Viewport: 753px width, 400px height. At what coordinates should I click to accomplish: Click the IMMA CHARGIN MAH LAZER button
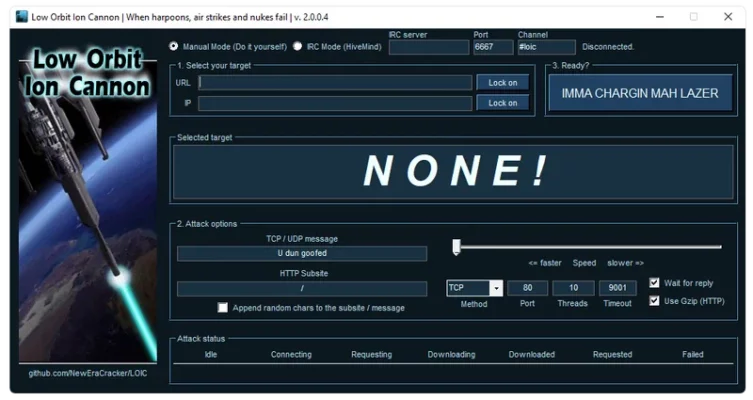640,93
